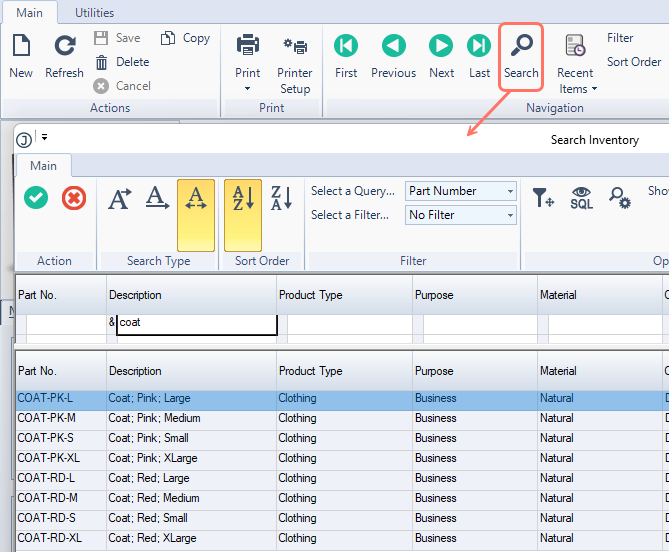Viewport: 669px width, 552px height.
Task: Cancel the current edit
Action: [122, 86]
